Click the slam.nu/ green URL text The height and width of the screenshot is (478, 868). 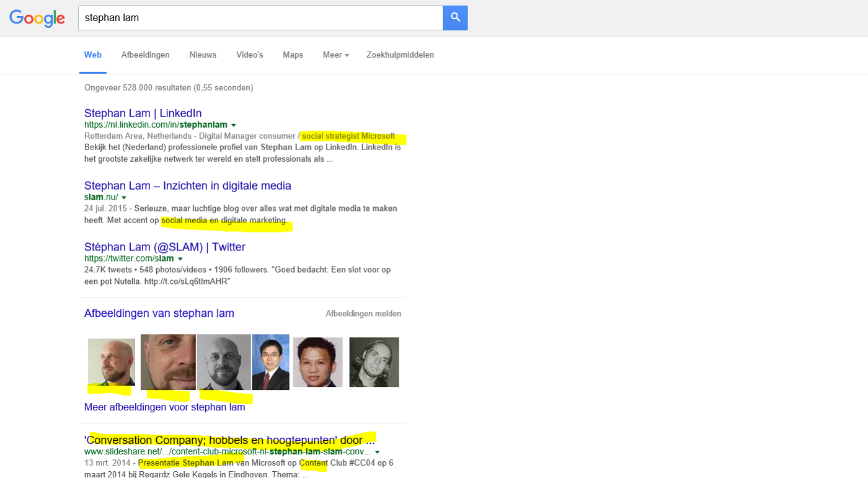(x=101, y=197)
